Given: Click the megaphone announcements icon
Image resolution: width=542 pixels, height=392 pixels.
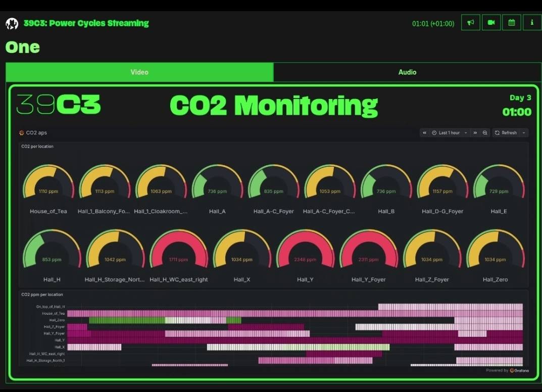Looking at the screenshot, I should (470, 23).
